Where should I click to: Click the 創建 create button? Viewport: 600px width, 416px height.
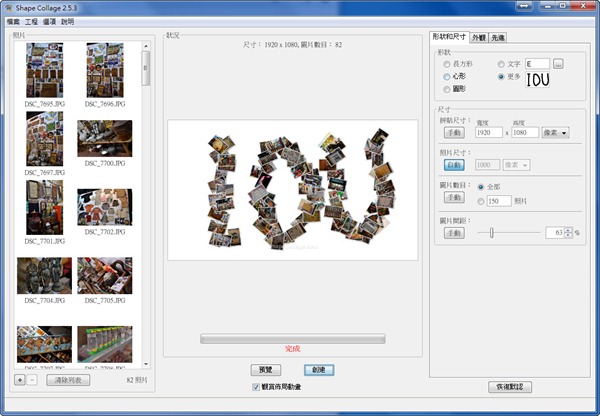(x=319, y=369)
